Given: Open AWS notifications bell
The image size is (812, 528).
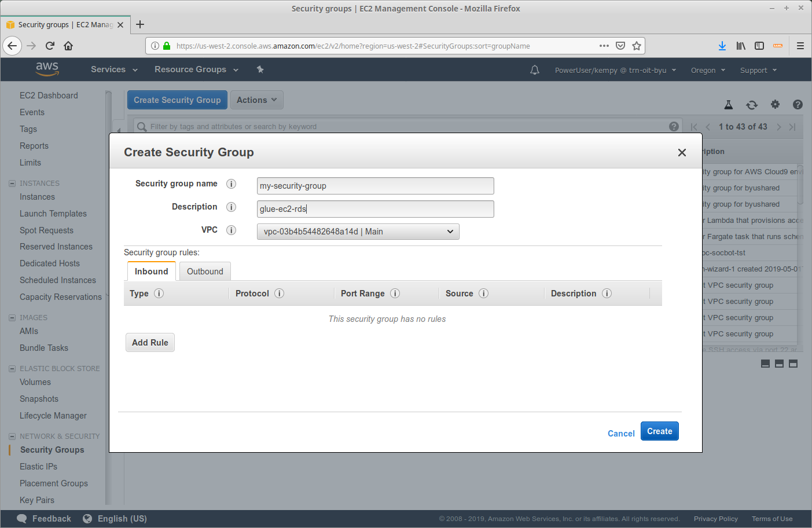Looking at the screenshot, I should coord(535,70).
